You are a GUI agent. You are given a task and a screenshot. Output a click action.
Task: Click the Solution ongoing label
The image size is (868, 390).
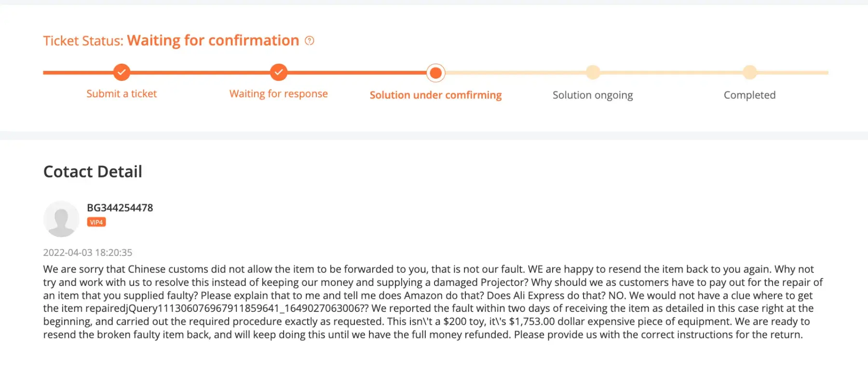(x=593, y=95)
